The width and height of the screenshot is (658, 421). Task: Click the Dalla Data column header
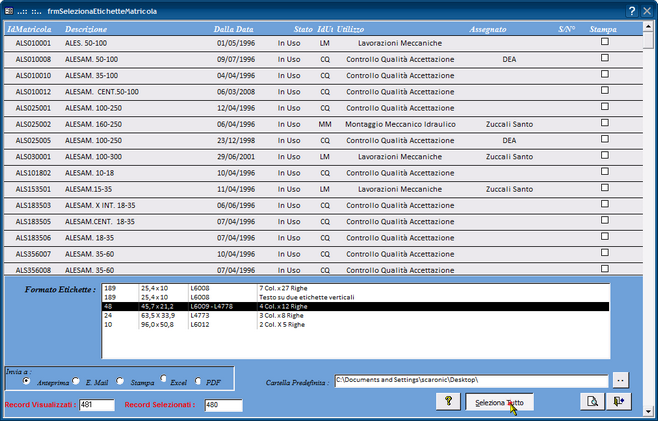click(x=233, y=29)
